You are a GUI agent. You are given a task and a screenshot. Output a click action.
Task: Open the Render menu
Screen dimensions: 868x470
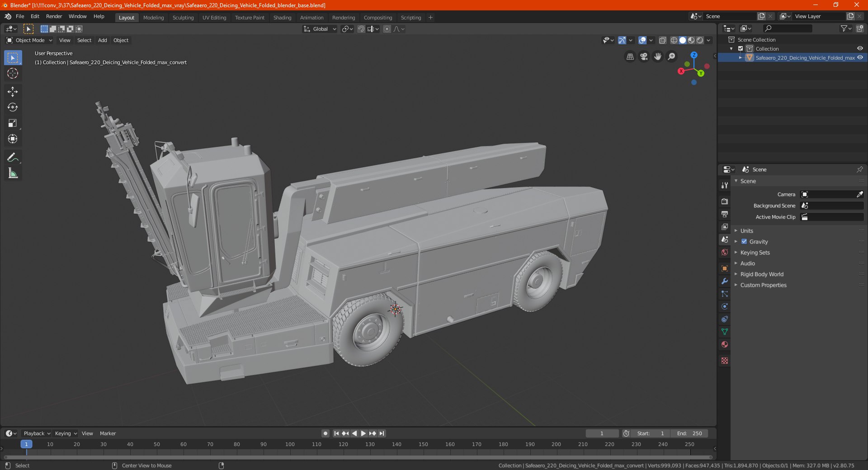(54, 16)
